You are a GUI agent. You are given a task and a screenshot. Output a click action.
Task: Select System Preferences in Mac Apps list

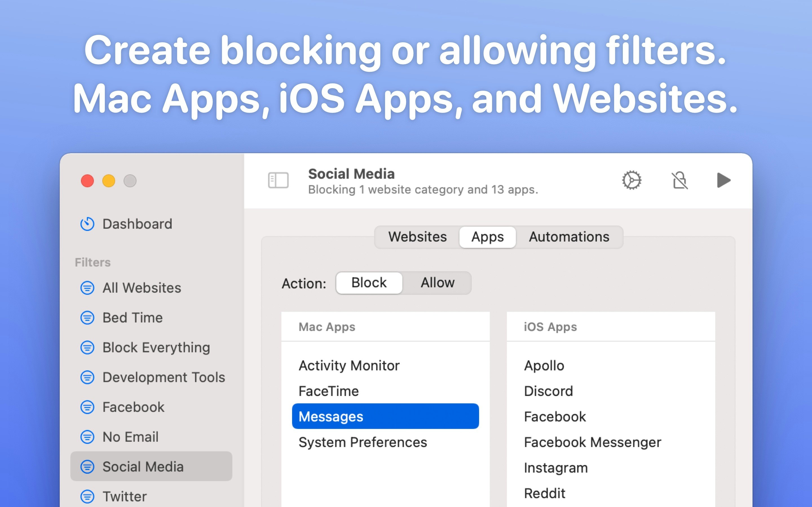click(362, 442)
